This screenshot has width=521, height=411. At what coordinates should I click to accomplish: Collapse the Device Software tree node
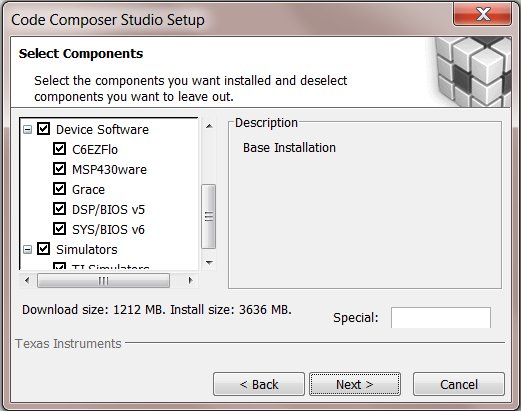28,129
